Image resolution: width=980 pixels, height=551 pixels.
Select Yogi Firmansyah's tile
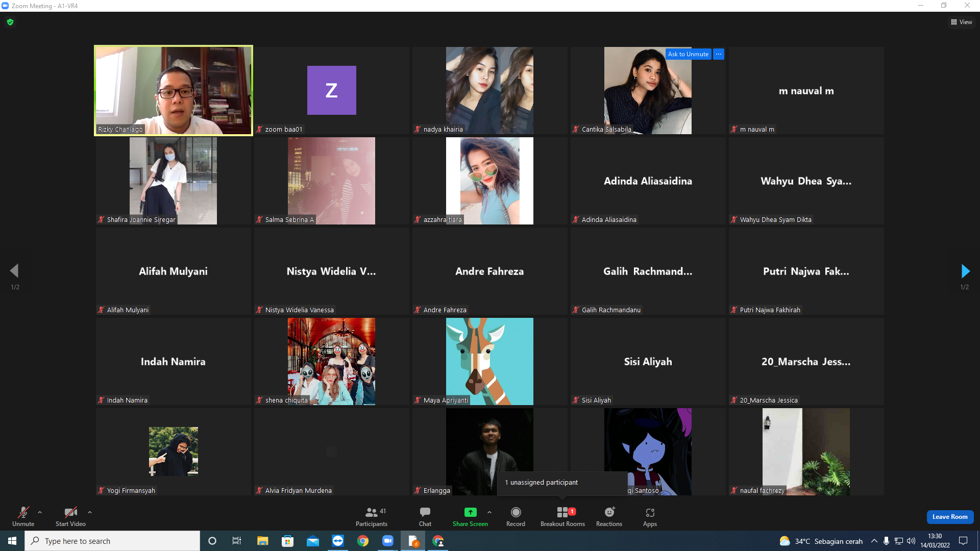[x=174, y=452]
